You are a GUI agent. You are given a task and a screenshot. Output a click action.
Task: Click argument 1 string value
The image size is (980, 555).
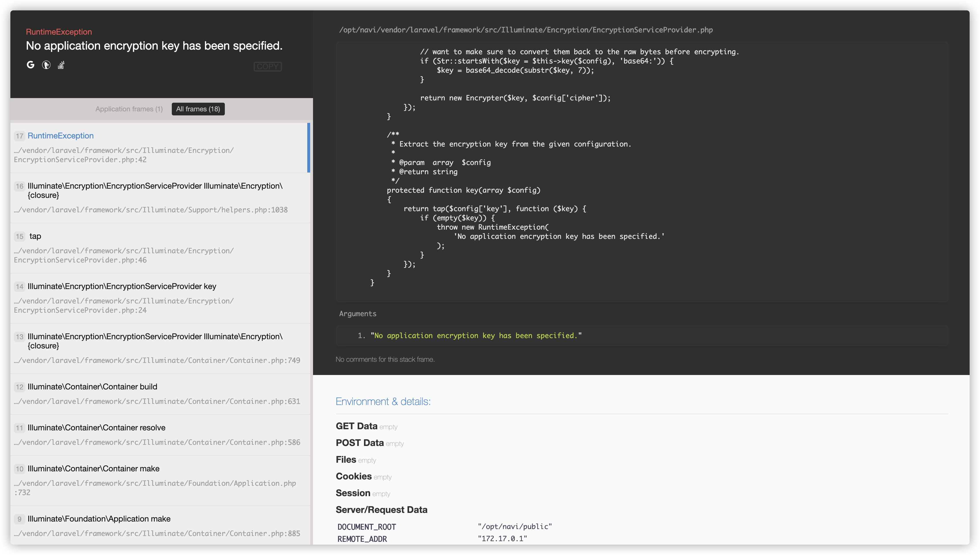click(x=476, y=335)
